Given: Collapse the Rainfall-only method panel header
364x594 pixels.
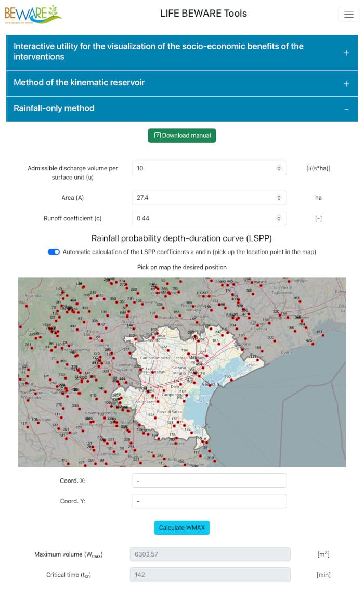Looking at the screenshot, I should click(181, 109).
